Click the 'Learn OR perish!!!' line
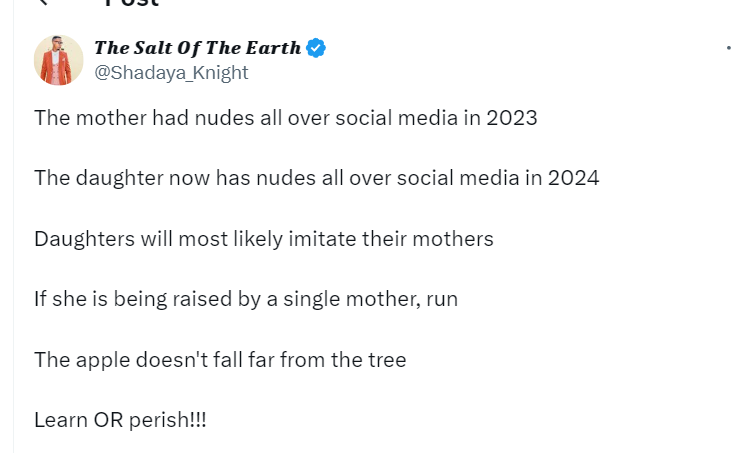Viewport: 731px width, 453px height. (120, 420)
